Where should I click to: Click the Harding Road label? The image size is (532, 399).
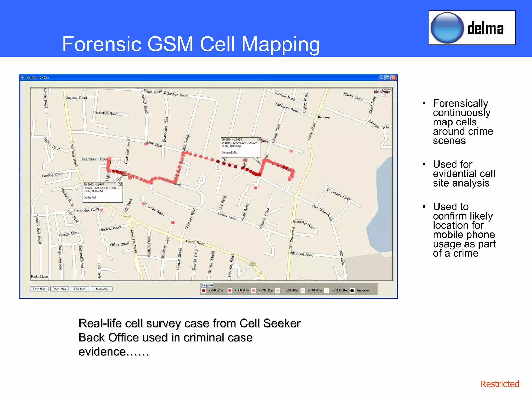[52, 175]
